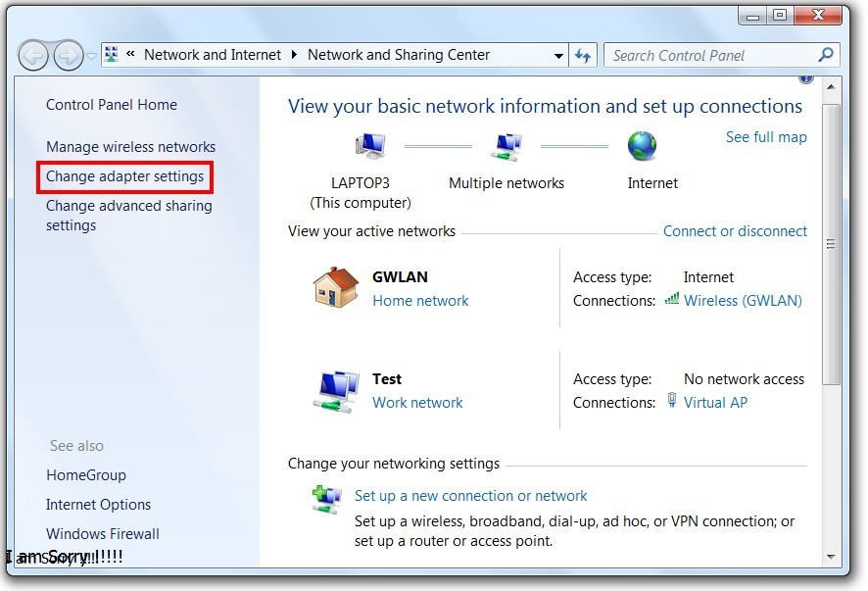Image resolution: width=868 pixels, height=591 pixels.
Task: Open recent pages dropdown next to forward arrow
Action: pyautogui.click(x=92, y=56)
